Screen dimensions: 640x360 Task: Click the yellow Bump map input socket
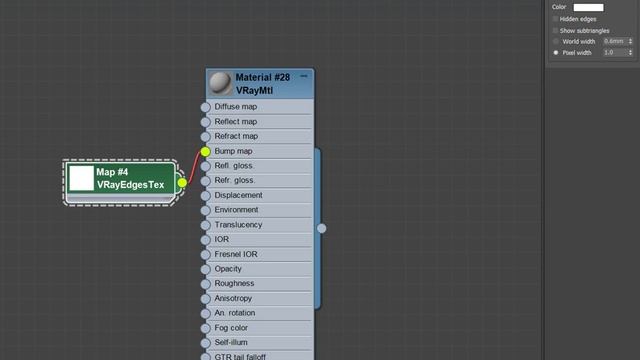206,151
